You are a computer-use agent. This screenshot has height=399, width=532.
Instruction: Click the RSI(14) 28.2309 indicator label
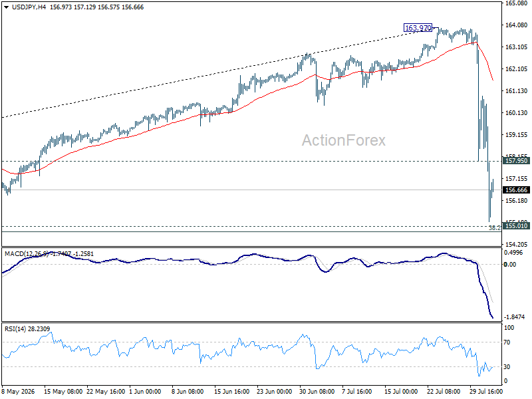point(27,329)
